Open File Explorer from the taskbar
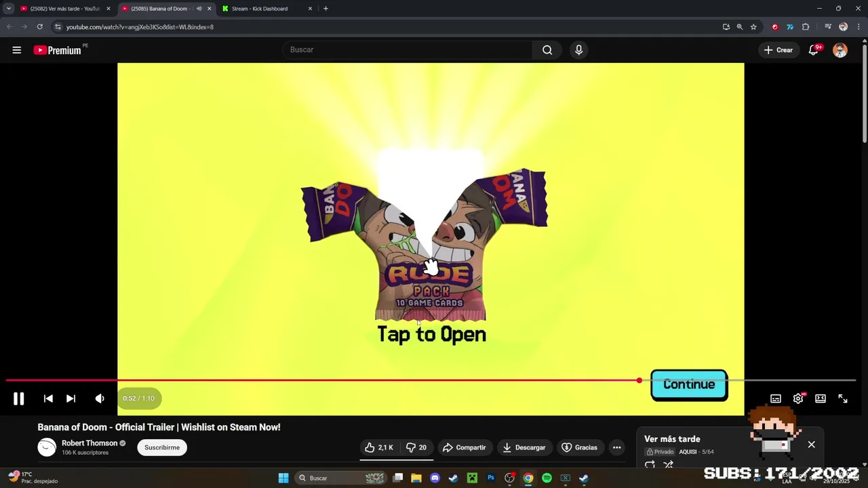 click(x=416, y=478)
